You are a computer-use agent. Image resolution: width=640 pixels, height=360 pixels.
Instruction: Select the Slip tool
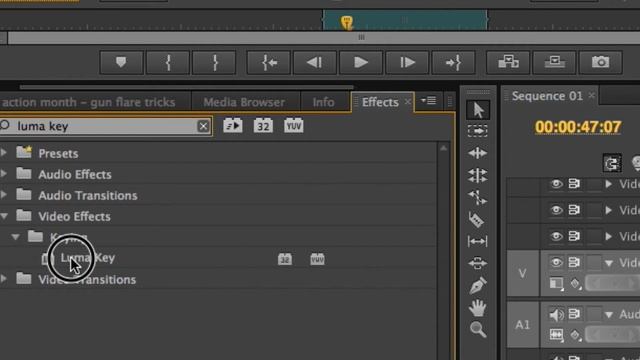(478, 242)
